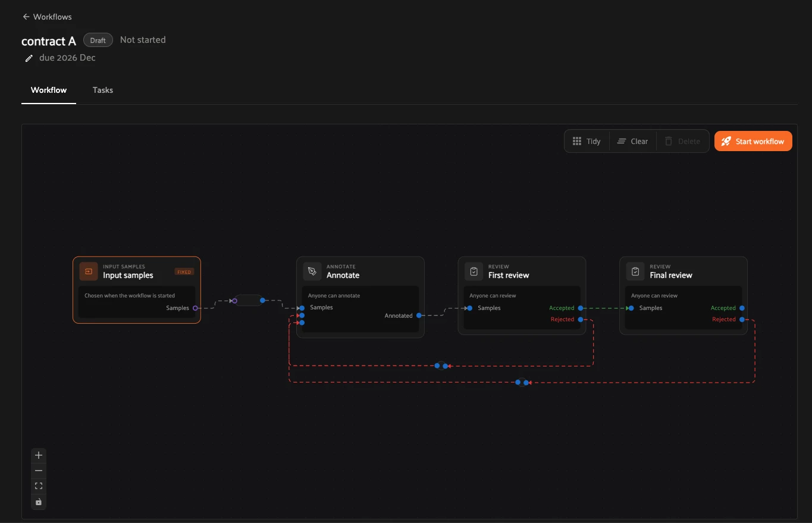Switch to the Tasks tab
The width and height of the screenshot is (812, 523).
coord(103,90)
